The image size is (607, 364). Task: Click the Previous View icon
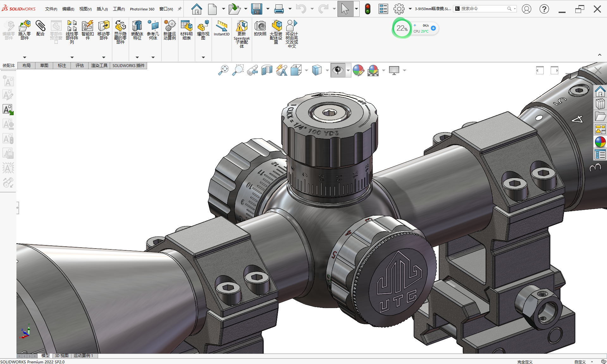tap(252, 70)
